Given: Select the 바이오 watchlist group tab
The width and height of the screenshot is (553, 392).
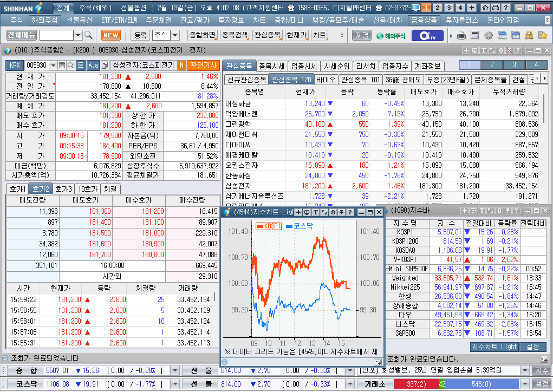Looking at the screenshot, I should [x=326, y=80].
